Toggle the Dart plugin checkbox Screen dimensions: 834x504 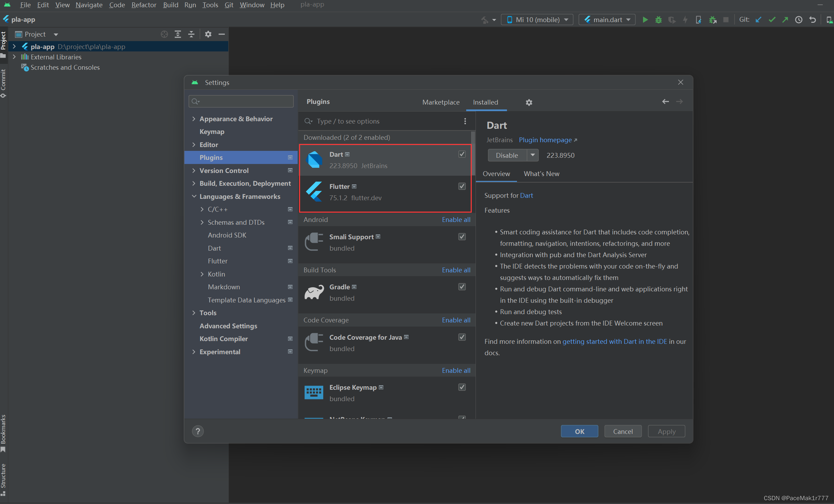pyautogui.click(x=462, y=154)
